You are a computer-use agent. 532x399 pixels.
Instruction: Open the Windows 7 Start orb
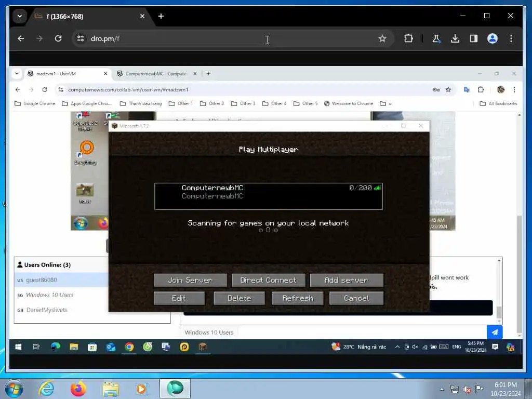pyautogui.click(x=14, y=389)
